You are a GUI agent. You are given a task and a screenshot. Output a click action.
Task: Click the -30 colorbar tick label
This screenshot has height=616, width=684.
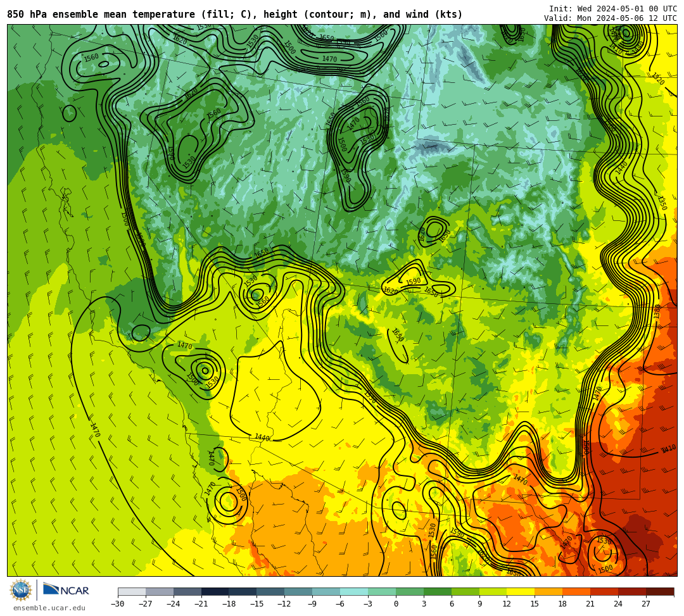[118, 604]
